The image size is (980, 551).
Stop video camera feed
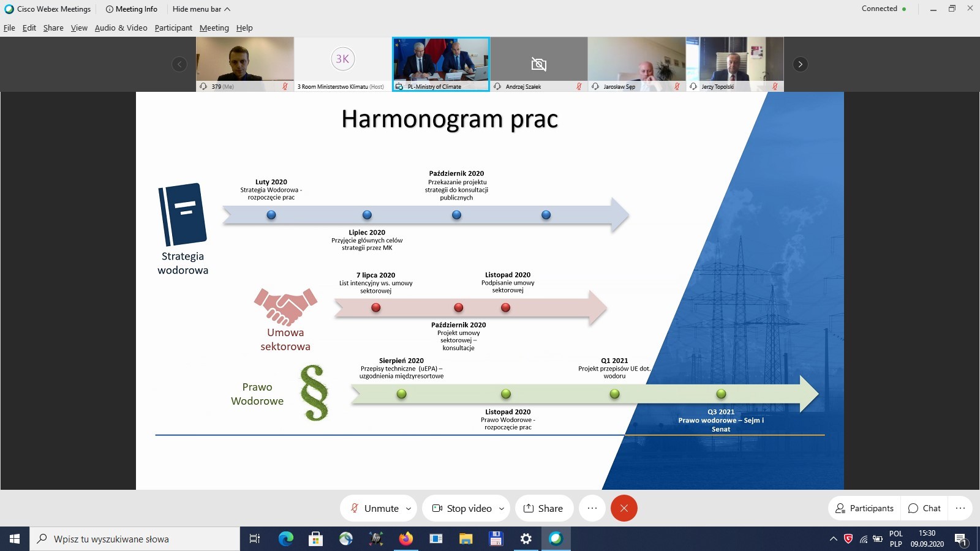click(x=462, y=508)
